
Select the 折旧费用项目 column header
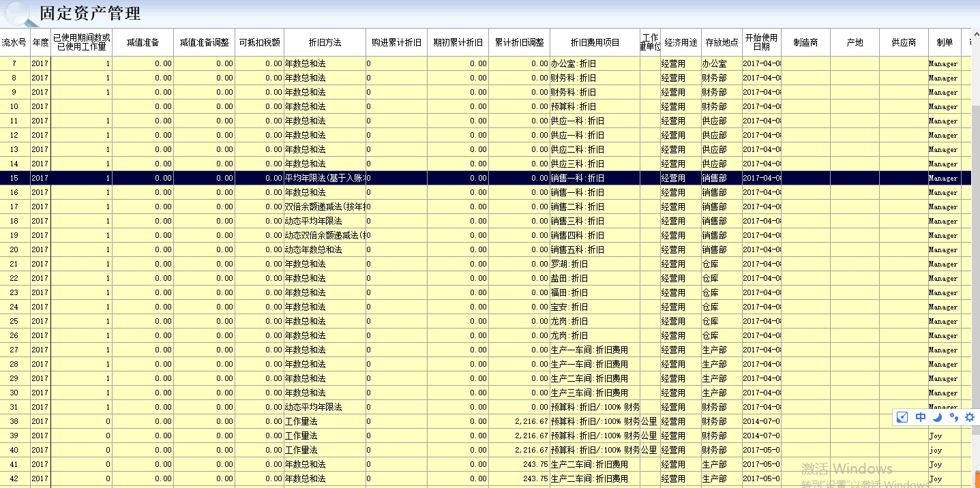point(595,42)
